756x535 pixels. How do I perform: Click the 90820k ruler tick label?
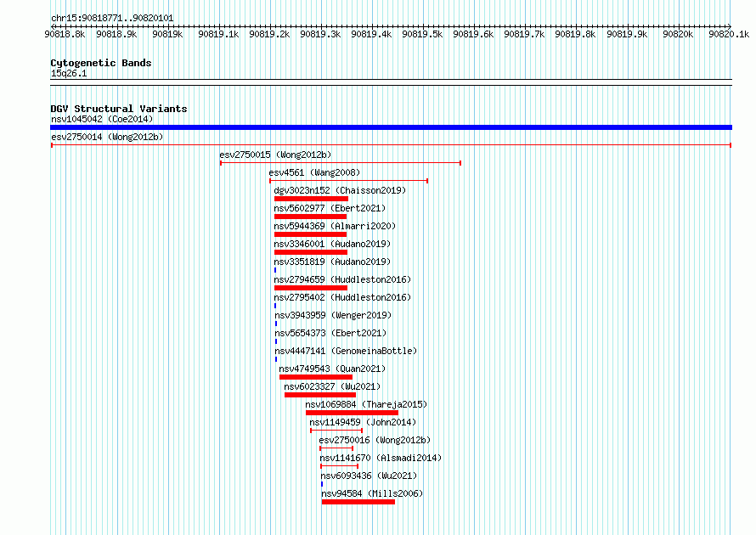[x=678, y=34]
